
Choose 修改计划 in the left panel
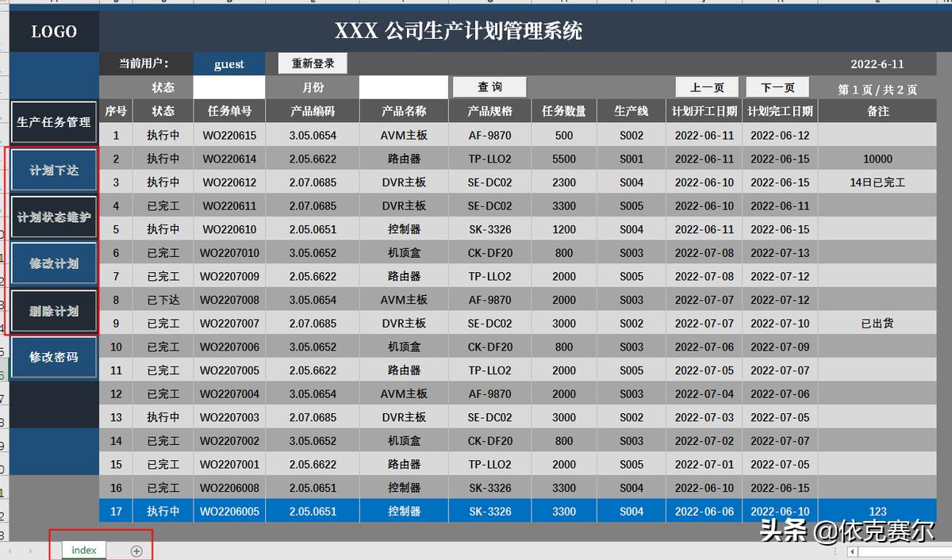(53, 263)
